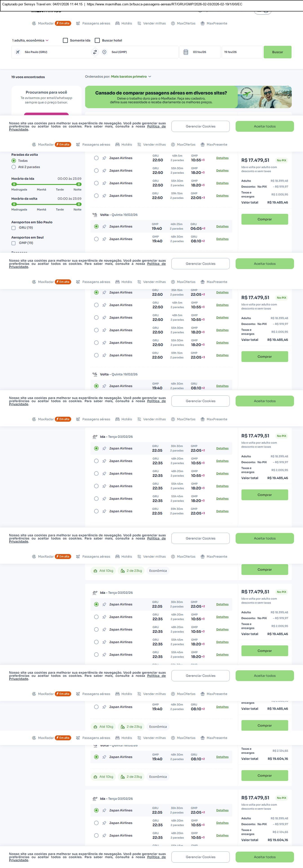The image size is (303, 868).
Task: Expand the Mais baratos primeiro sorting dropdown
Action: tap(131, 77)
